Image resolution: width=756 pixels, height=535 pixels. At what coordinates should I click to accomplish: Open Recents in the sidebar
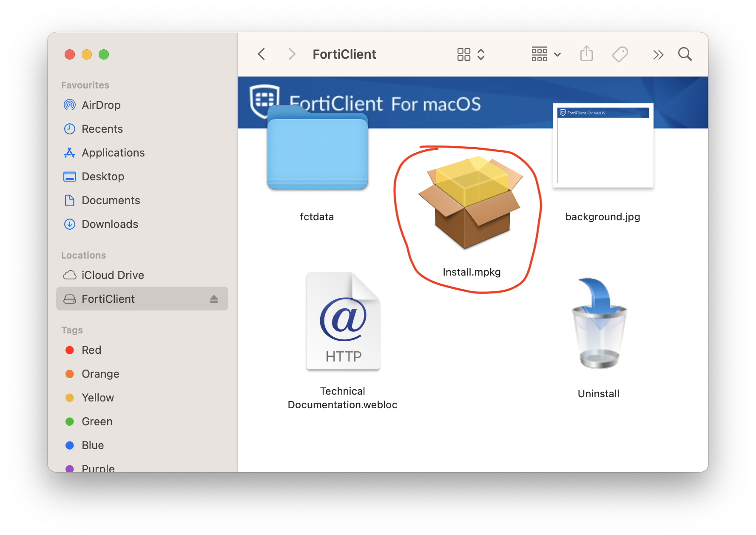point(142,129)
